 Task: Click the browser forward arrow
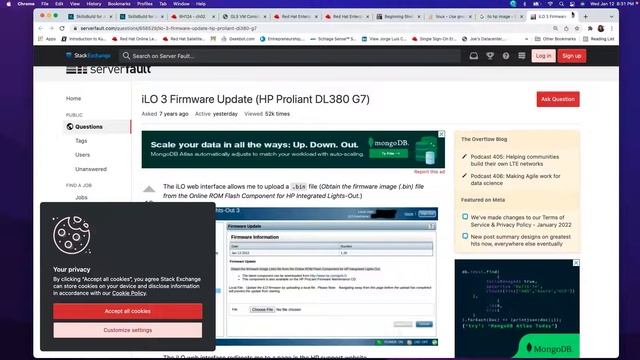pyautogui.click(x=51, y=29)
